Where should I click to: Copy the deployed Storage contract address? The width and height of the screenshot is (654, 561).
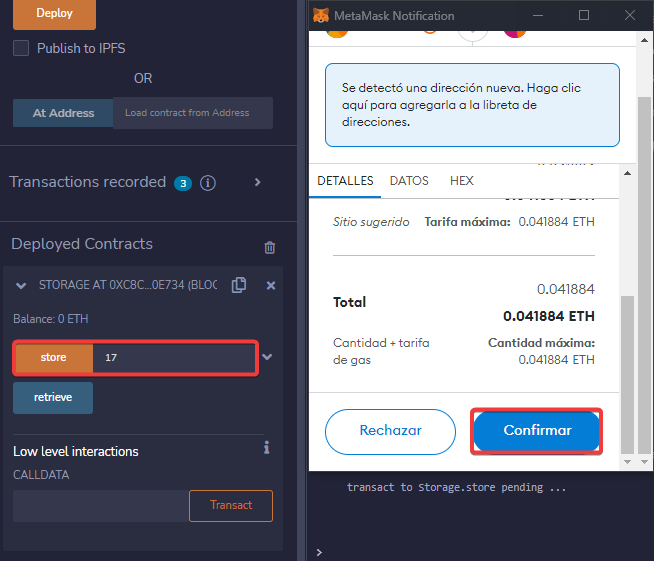[x=238, y=285]
